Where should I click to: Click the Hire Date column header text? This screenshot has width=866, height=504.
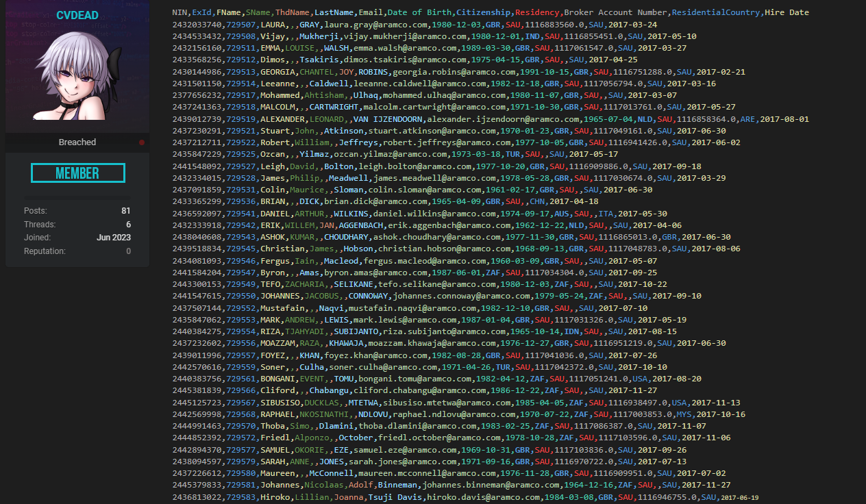(787, 12)
